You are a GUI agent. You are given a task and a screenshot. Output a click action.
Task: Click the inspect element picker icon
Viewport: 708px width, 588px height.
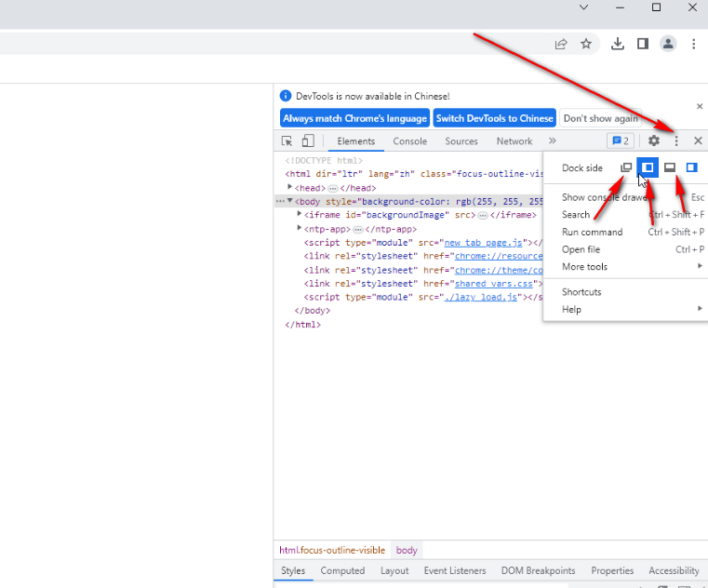pos(287,140)
